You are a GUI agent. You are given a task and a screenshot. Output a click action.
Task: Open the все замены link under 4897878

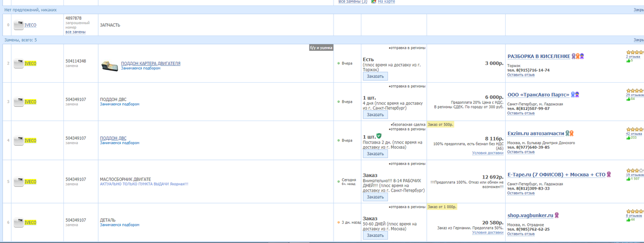(x=75, y=32)
